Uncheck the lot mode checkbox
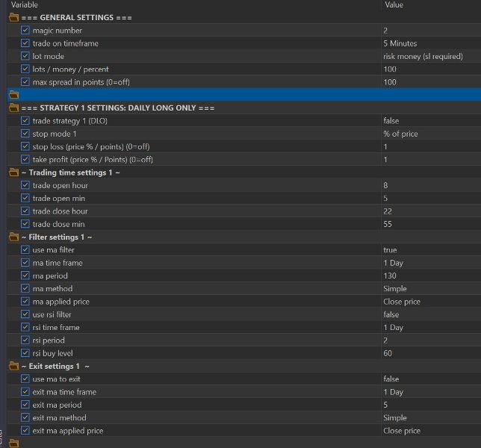Screen dimensions: 481x448 25,56
